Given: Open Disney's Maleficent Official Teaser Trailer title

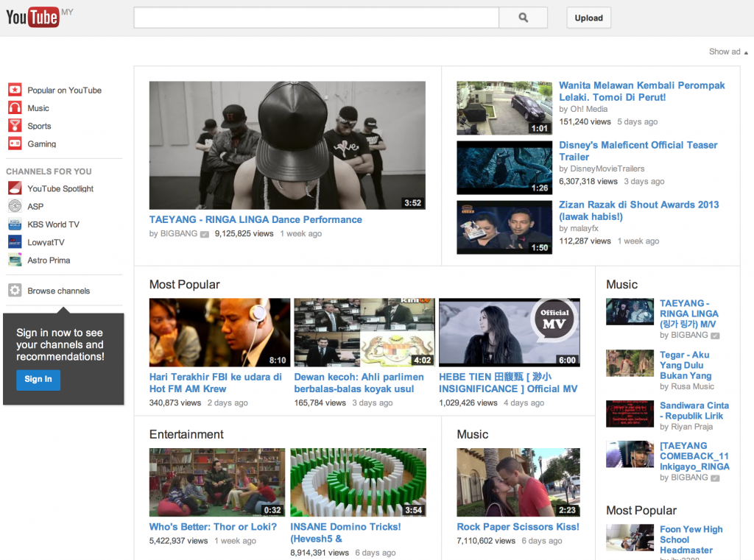Looking at the screenshot, I should click(x=638, y=151).
